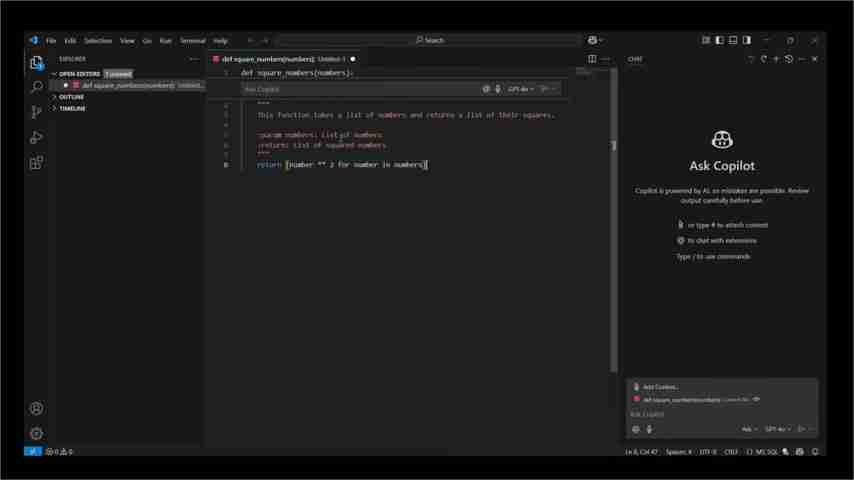Click CRLF line ending in status bar
This screenshot has height=480, width=854.
pos(731,452)
